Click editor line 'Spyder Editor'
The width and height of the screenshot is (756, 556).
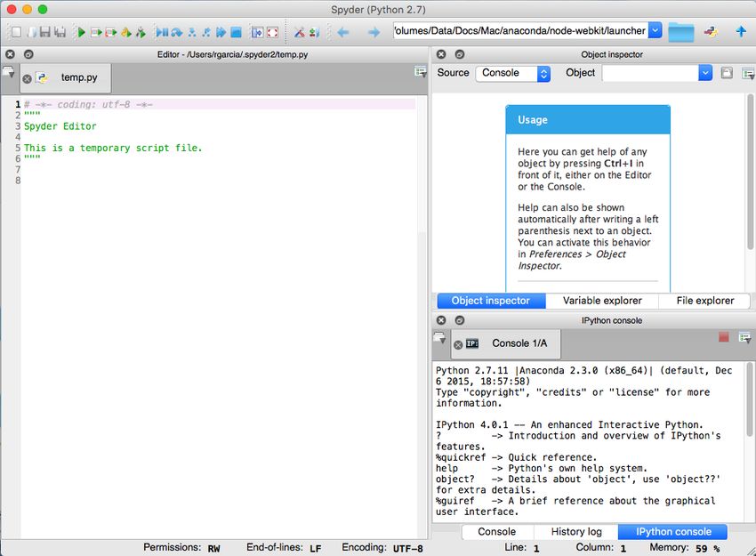60,126
